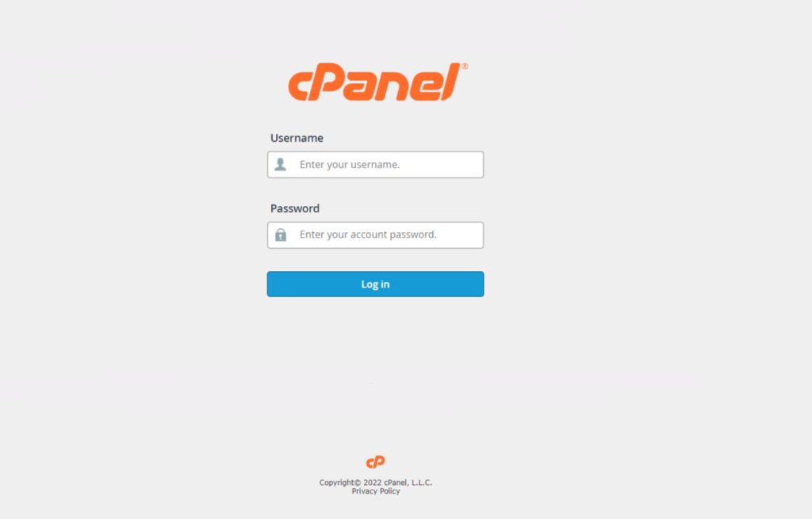Click the user silhouette icon in Username field
This screenshot has height=519, width=812.
point(281,165)
